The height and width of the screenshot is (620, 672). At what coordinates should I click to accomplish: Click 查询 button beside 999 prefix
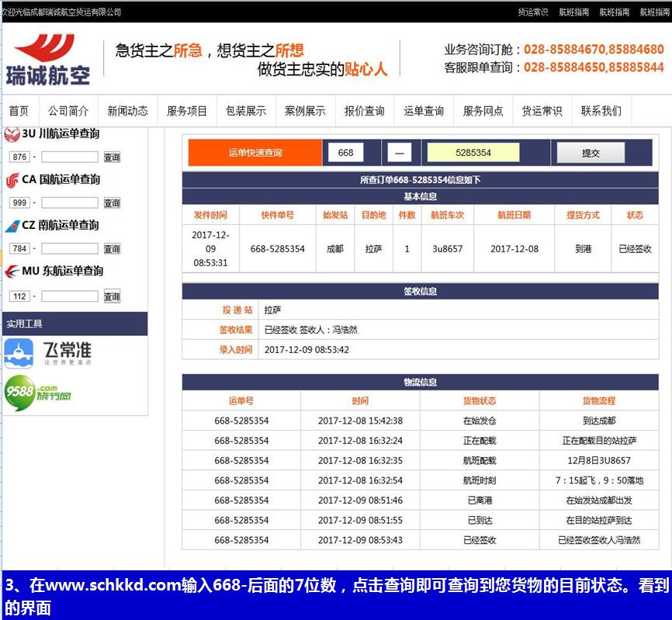pos(112,203)
